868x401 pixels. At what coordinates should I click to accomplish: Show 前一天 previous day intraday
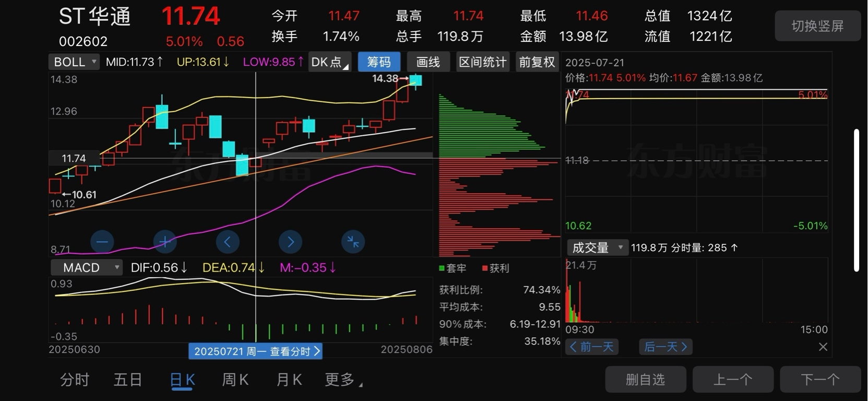pos(592,347)
